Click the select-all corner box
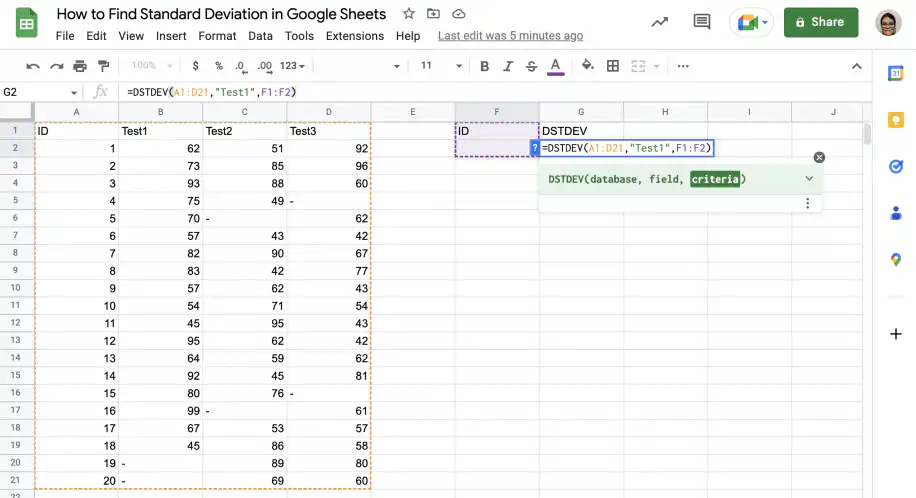This screenshot has height=498, width=916. [16, 112]
